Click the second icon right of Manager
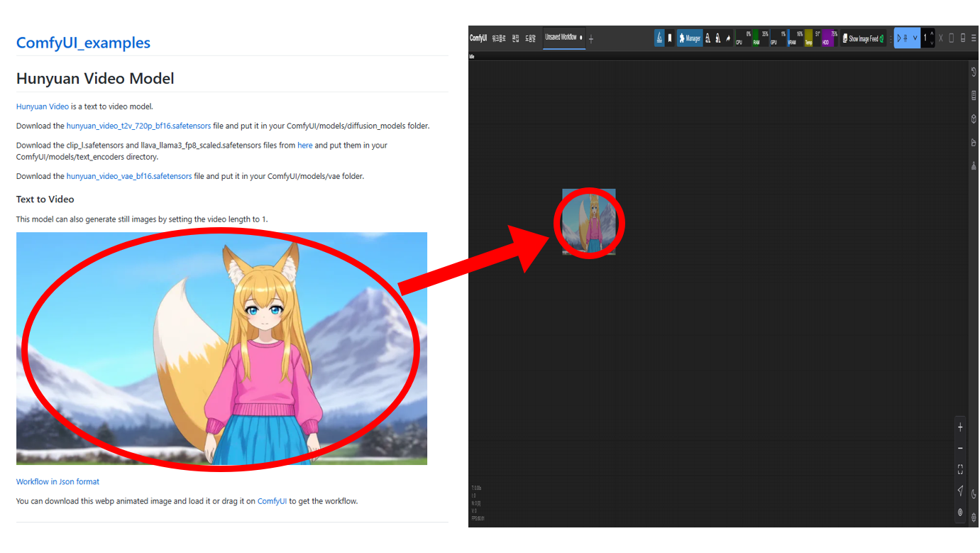Viewport: 980px width, 553px height. click(x=718, y=38)
